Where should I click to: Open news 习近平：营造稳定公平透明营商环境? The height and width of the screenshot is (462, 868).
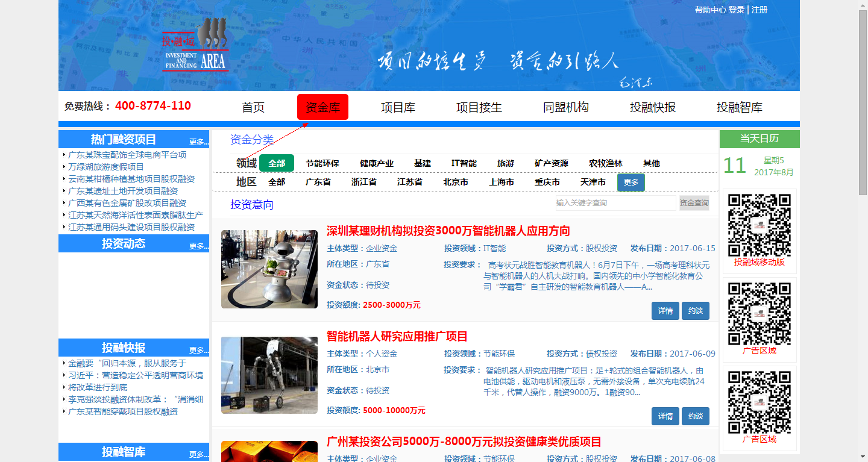tap(136, 375)
